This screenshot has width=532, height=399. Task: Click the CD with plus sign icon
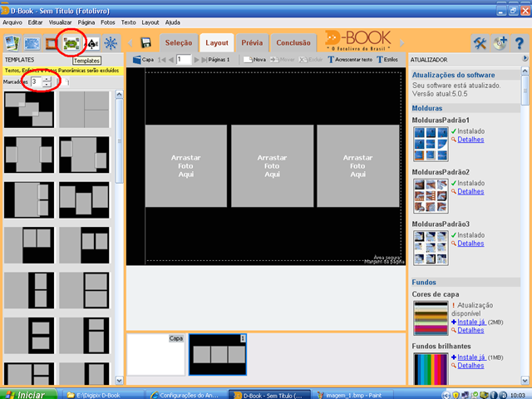pos(500,43)
